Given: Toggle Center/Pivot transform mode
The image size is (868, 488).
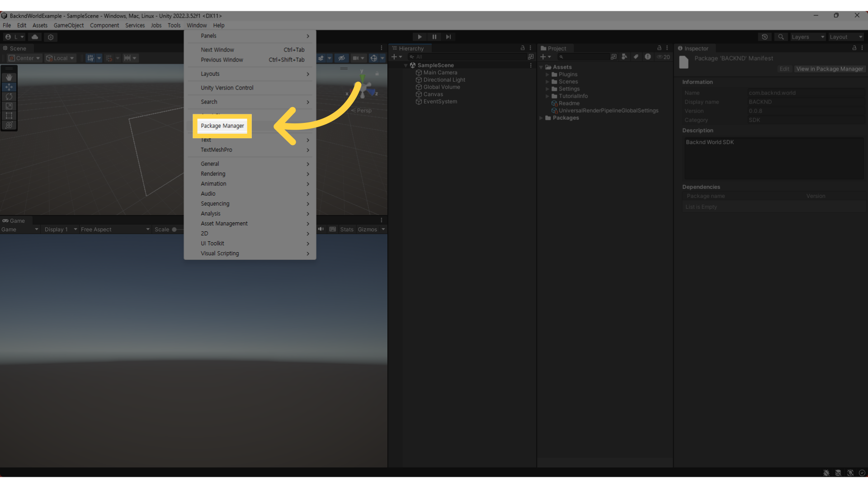Looking at the screenshot, I should 25,57.
